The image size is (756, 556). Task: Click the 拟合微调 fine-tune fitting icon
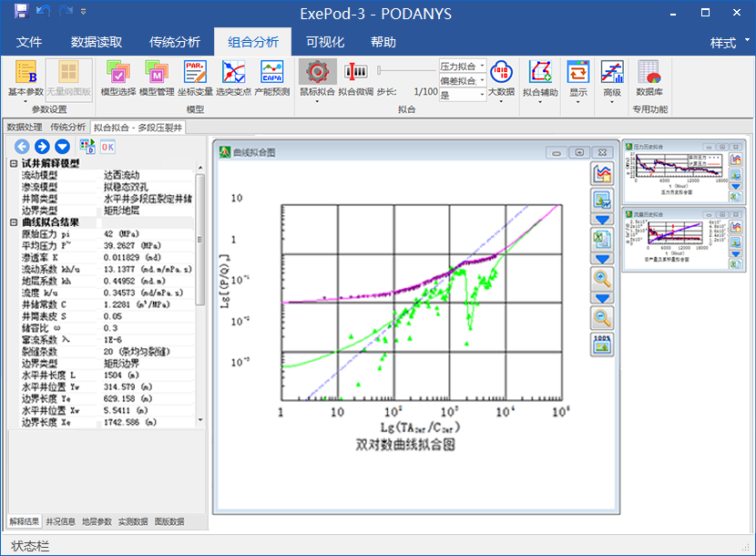[x=355, y=77]
